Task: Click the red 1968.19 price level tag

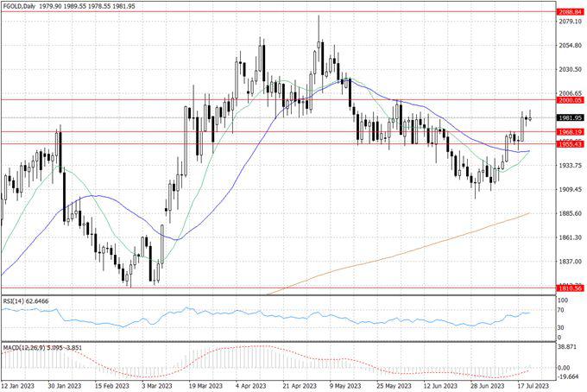Action: [x=566, y=131]
